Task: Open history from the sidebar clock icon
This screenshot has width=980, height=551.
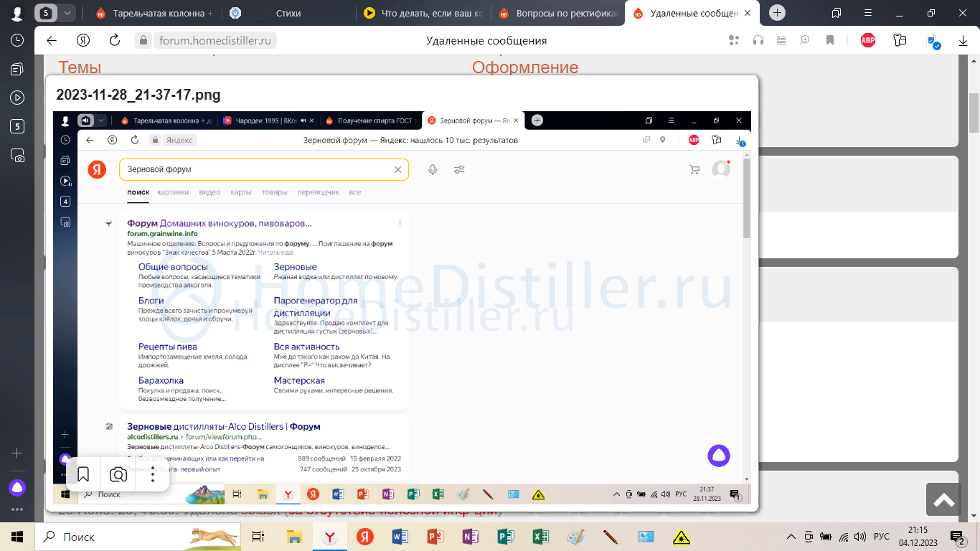Action: click(x=17, y=41)
